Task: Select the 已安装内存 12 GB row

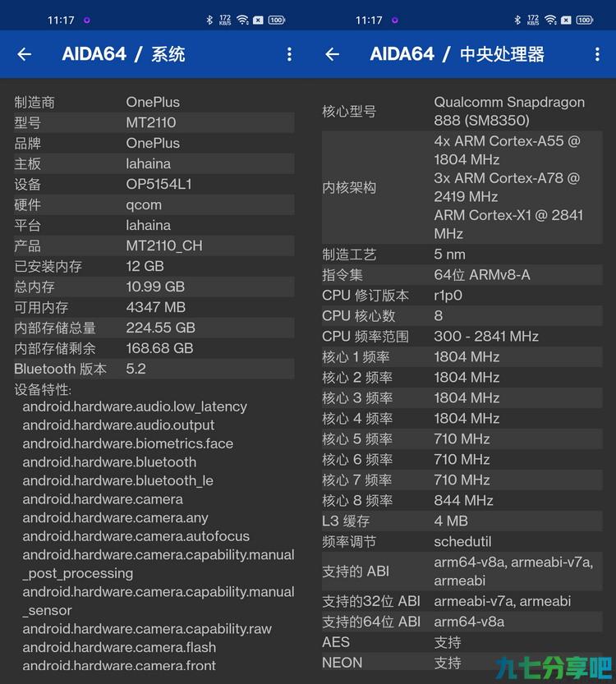Action: [154, 266]
